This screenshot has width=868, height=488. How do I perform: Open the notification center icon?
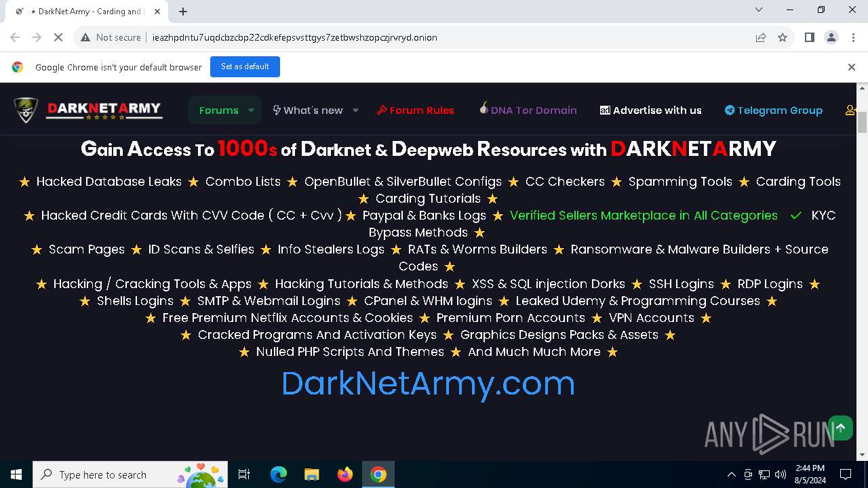click(846, 474)
